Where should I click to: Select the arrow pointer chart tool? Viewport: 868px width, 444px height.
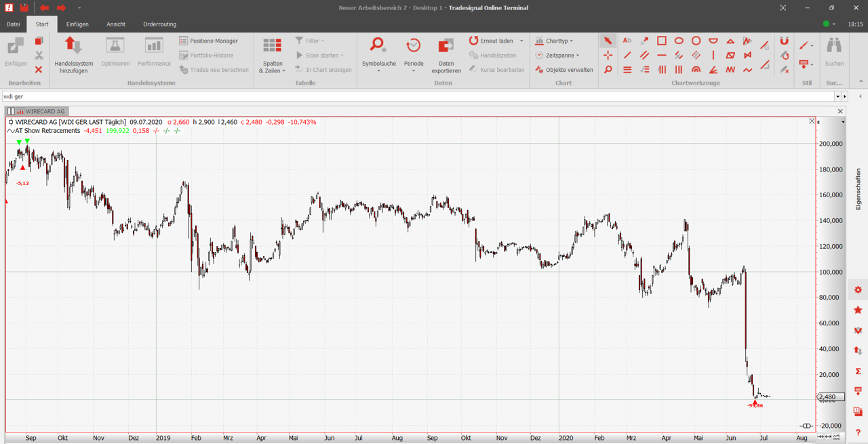tap(608, 41)
